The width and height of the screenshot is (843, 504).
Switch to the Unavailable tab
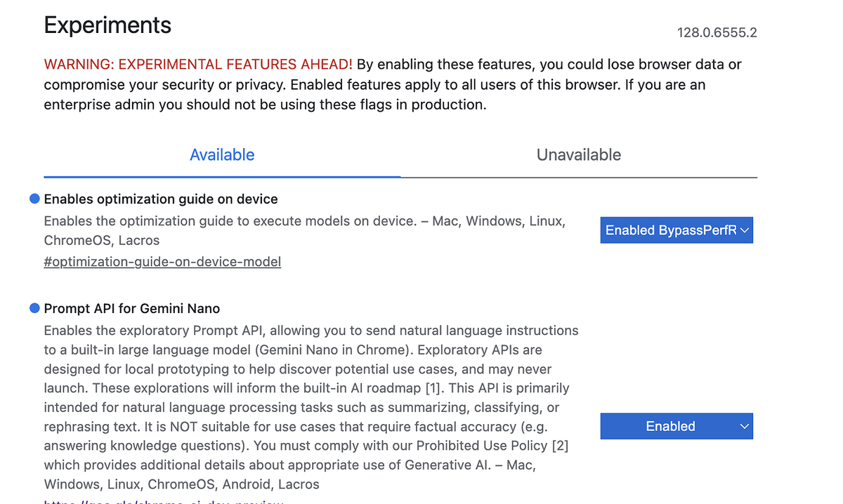[x=579, y=155]
